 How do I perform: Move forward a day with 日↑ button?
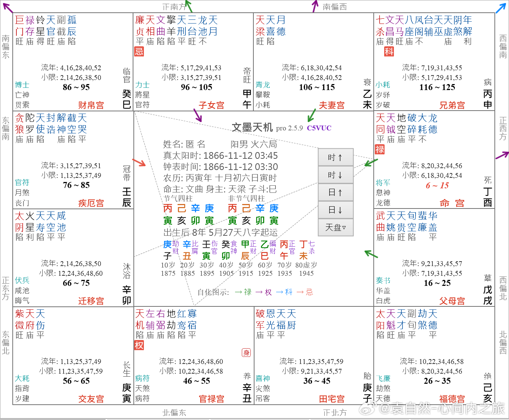336,192
